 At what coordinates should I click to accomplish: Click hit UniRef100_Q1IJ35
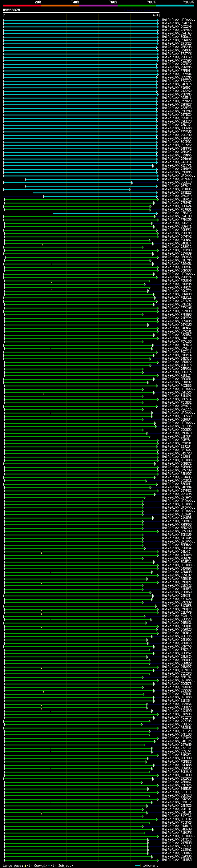coord(176,426)
